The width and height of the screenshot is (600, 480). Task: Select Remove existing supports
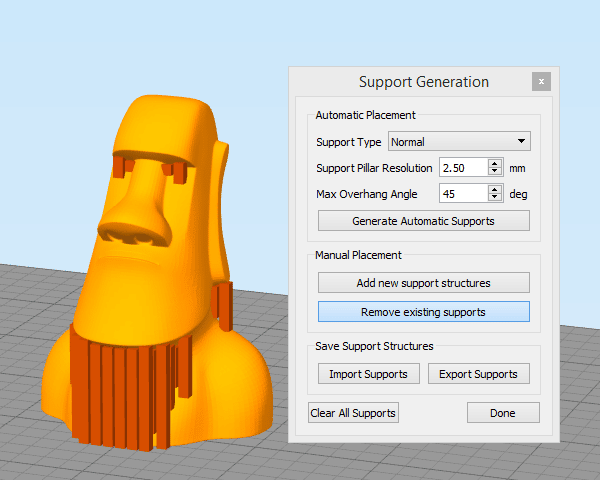424,312
